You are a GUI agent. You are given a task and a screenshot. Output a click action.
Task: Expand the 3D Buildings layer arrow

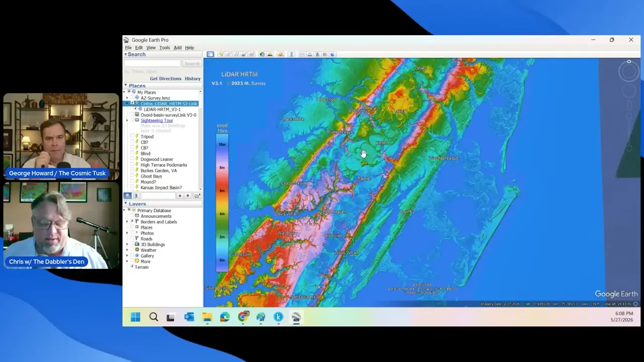click(127, 244)
